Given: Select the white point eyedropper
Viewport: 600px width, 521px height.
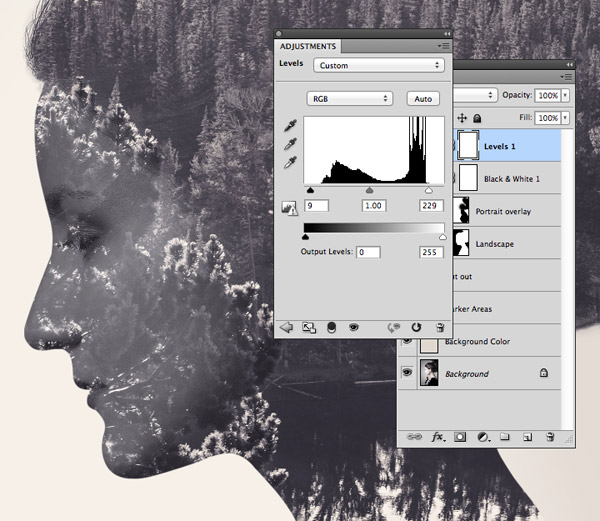Looking at the screenshot, I should tap(290, 162).
